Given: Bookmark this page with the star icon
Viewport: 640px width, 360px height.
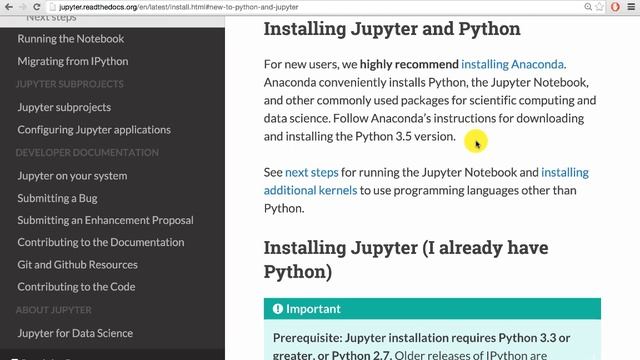Looking at the screenshot, I should [x=600, y=7].
